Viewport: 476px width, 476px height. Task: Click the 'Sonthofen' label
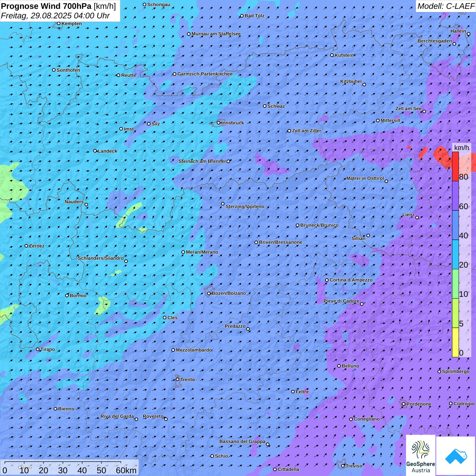pos(68,70)
